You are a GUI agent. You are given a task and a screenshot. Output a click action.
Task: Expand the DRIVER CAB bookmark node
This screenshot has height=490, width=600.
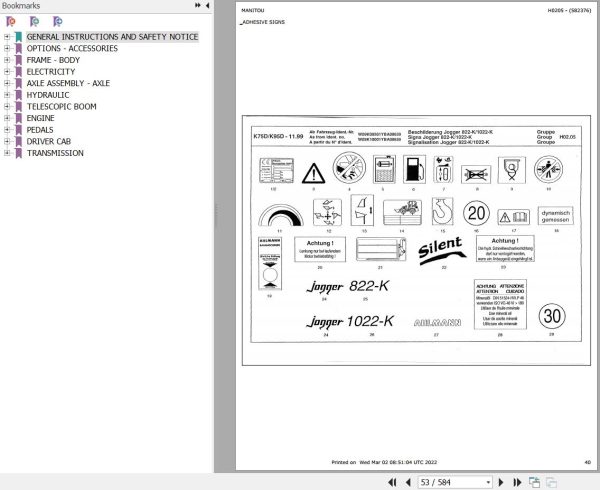(x=7, y=142)
